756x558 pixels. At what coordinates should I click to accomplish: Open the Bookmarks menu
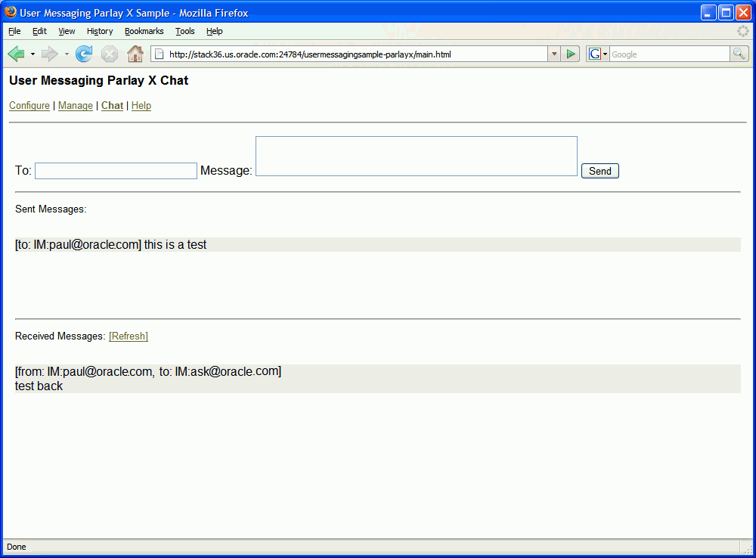point(144,31)
